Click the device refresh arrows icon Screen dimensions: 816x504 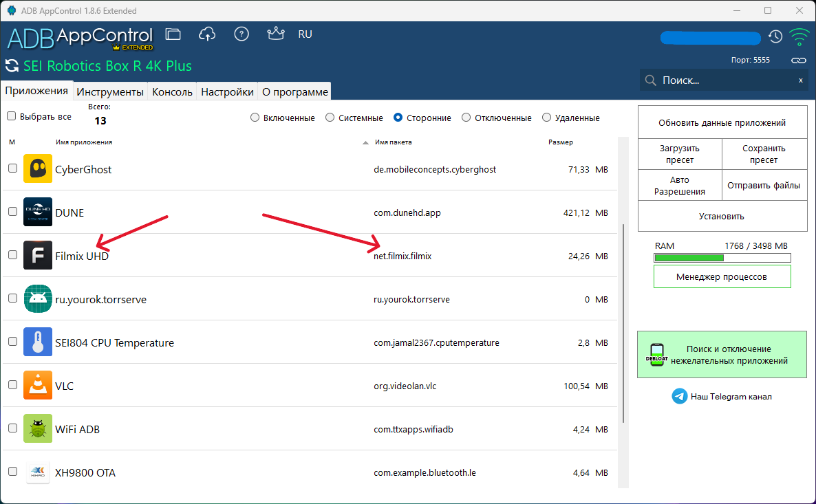[x=12, y=66]
